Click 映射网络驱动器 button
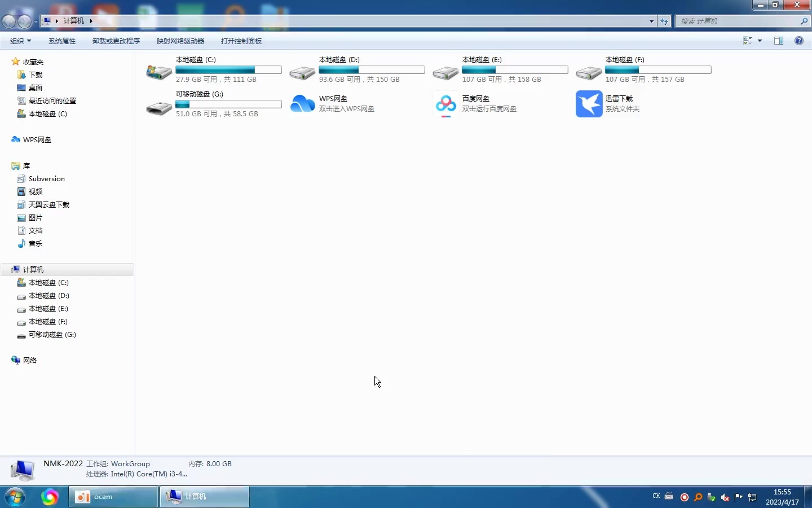 180,41
